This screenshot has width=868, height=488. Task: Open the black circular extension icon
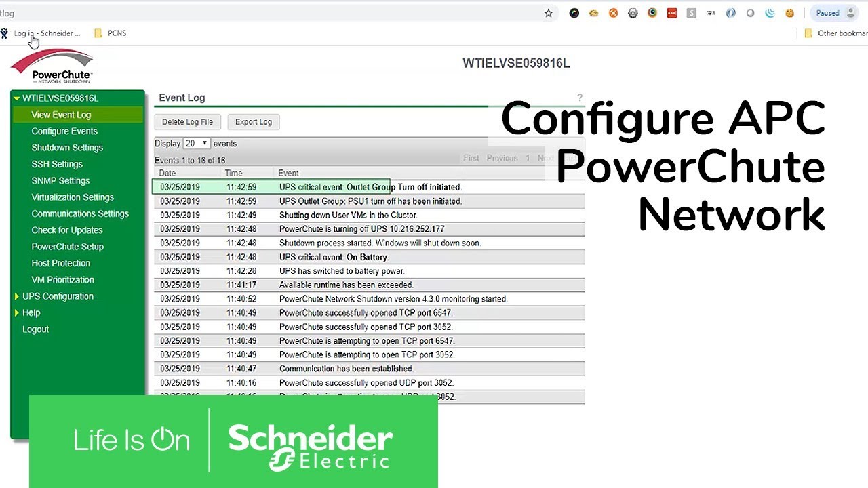(x=574, y=13)
